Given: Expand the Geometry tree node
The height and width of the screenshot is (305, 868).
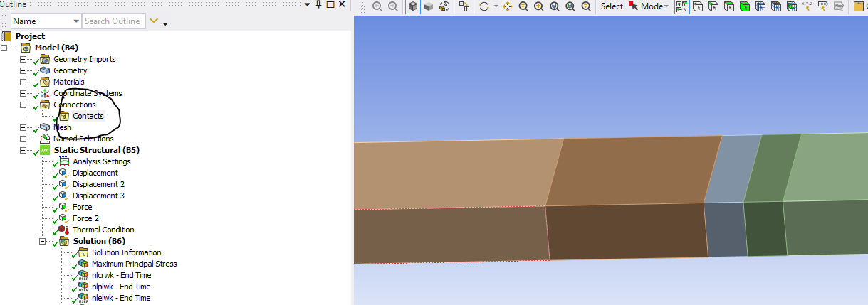Looking at the screenshot, I should pyautogui.click(x=23, y=70).
